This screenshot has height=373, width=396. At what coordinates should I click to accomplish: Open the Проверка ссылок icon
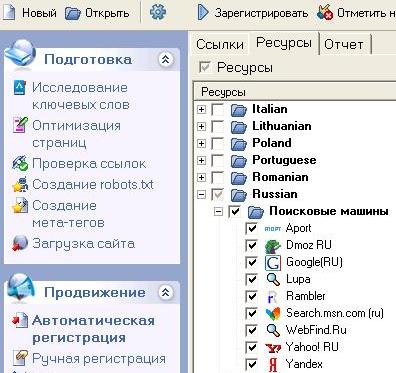pyautogui.click(x=20, y=163)
